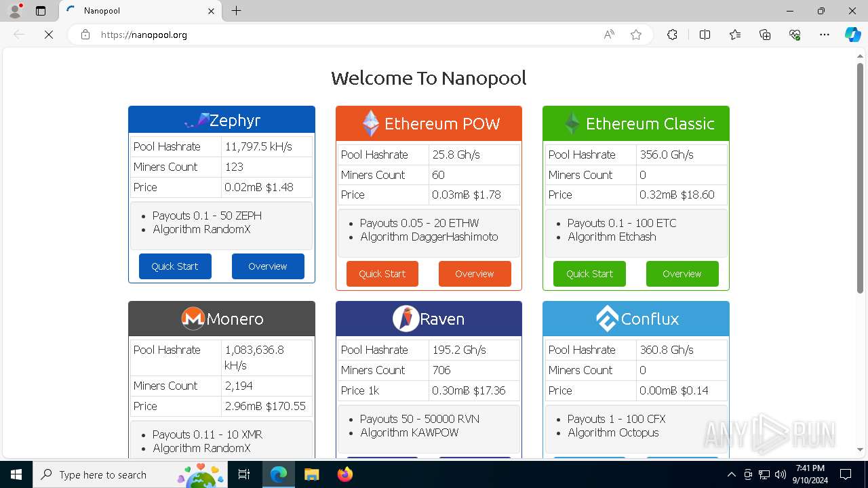Screen dimensions: 868x488
Task: Click 'Payouts 50 - 50000 RVN' text
Action: (x=420, y=419)
